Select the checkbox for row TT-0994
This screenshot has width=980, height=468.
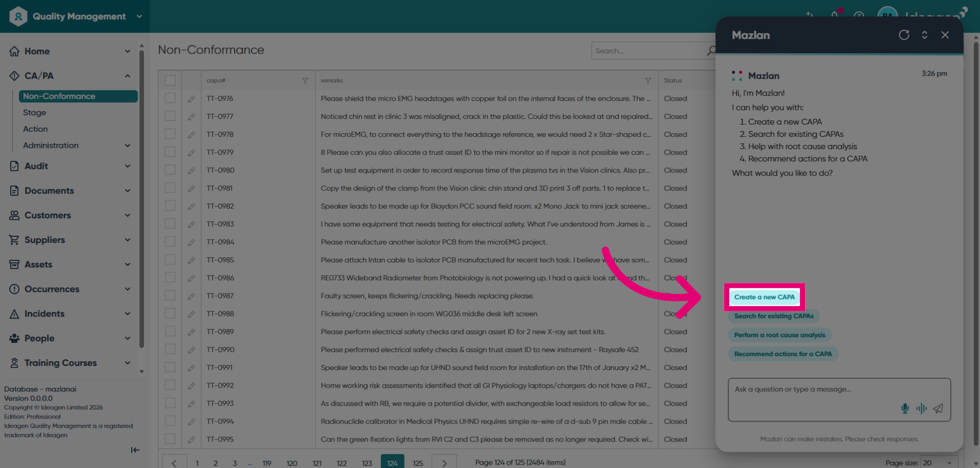[x=170, y=421]
